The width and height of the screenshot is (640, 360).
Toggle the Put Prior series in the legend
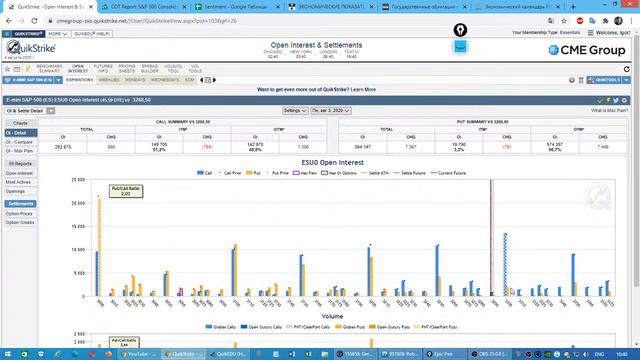click(x=278, y=173)
